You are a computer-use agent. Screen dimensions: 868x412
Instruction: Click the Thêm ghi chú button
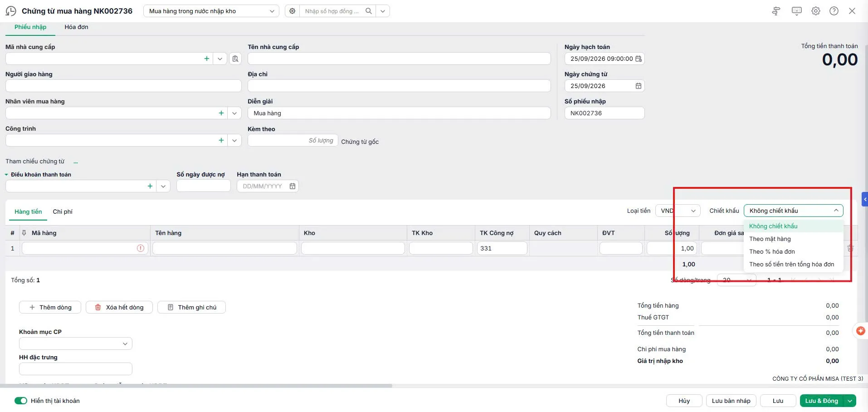pyautogui.click(x=191, y=307)
